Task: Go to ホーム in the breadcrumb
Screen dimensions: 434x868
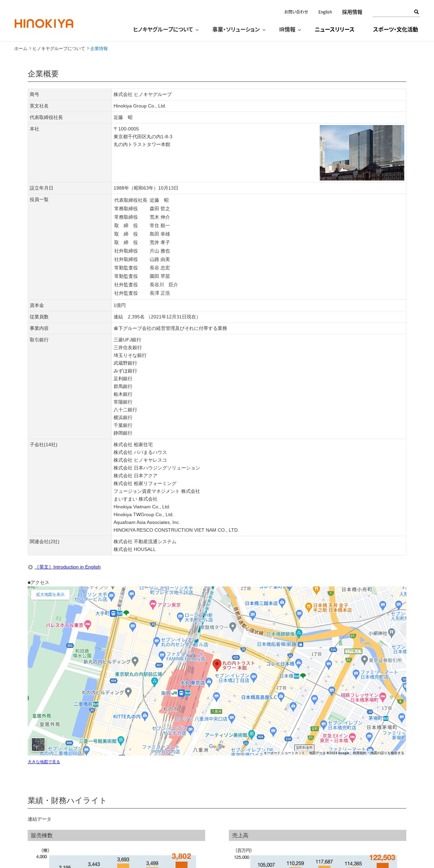Action: (21, 49)
